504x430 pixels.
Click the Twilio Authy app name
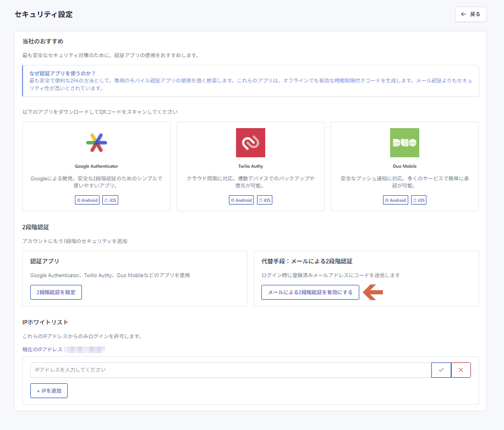click(x=250, y=166)
